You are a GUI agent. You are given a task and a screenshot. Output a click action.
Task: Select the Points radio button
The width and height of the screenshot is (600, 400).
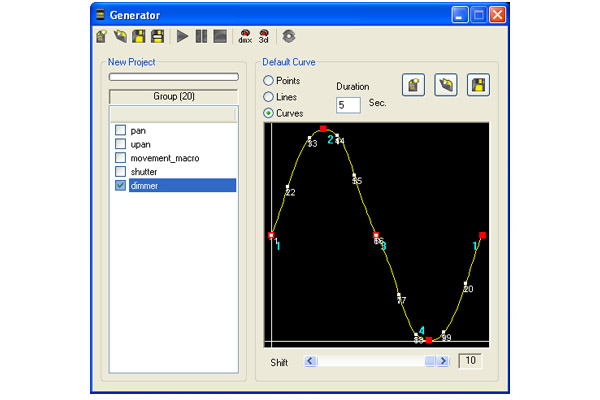click(267, 80)
